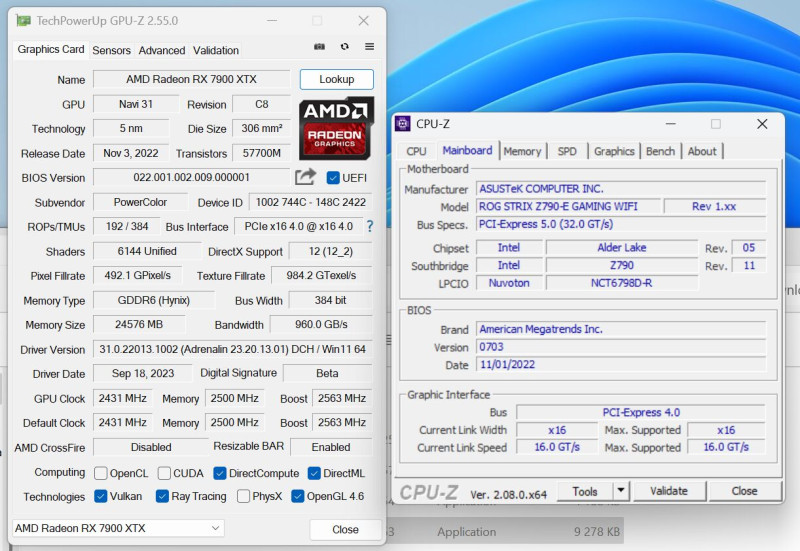Screen dimensions: 800x551
Task: Open the About tab in CPU-Z
Action: [x=702, y=152]
